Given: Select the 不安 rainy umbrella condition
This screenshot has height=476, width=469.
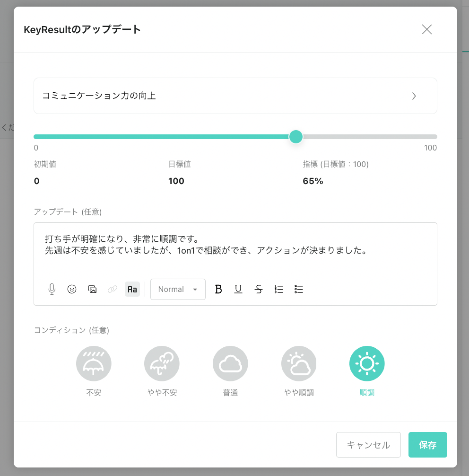Looking at the screenshot, I should (94, 363).
